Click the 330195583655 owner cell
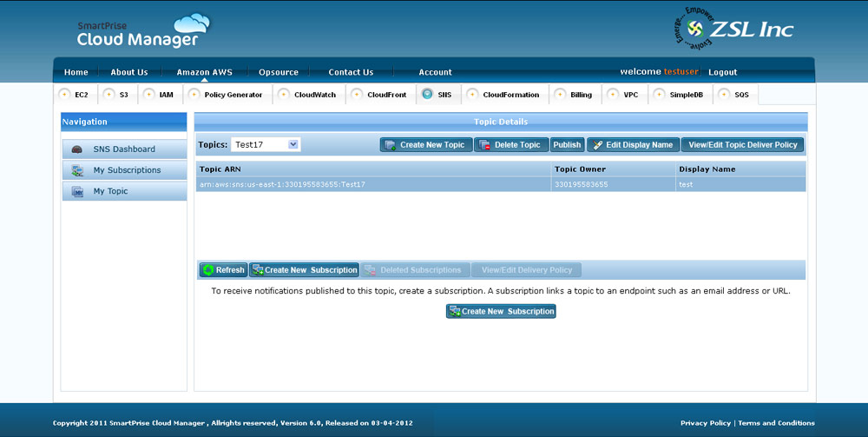This screenshot has height=437, width=868. click(614, 184)
